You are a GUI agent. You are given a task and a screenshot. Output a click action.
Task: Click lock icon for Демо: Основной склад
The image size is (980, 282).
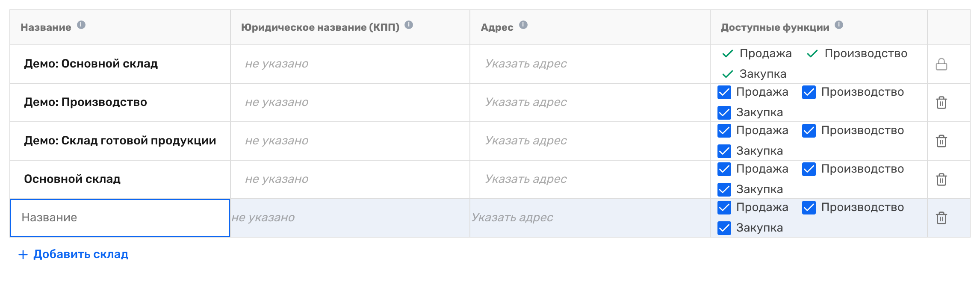click(x=942, y=64)
